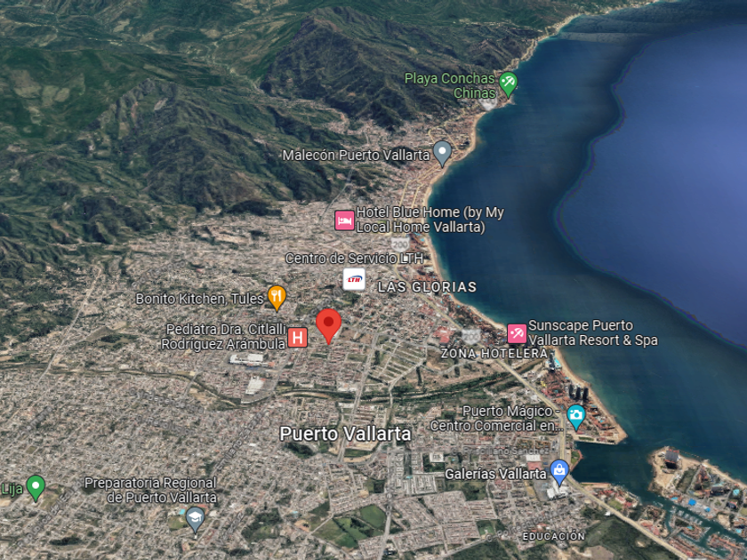Screen dimensions: 747x560
Task: Click the red dropped location pin
Action: [329, 325]
